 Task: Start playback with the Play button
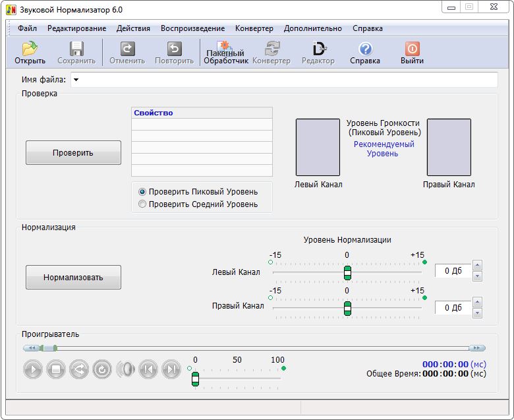click(x=33, y=369)
